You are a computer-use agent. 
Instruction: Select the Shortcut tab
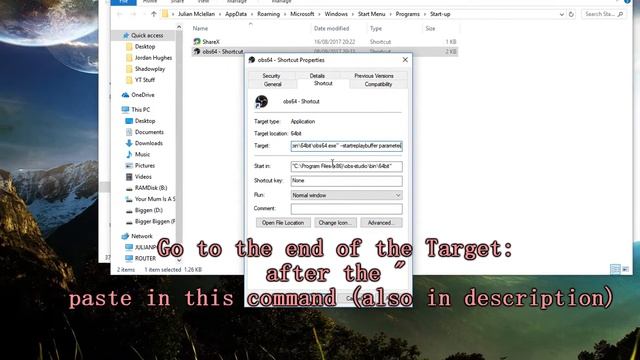coord(323,83)
